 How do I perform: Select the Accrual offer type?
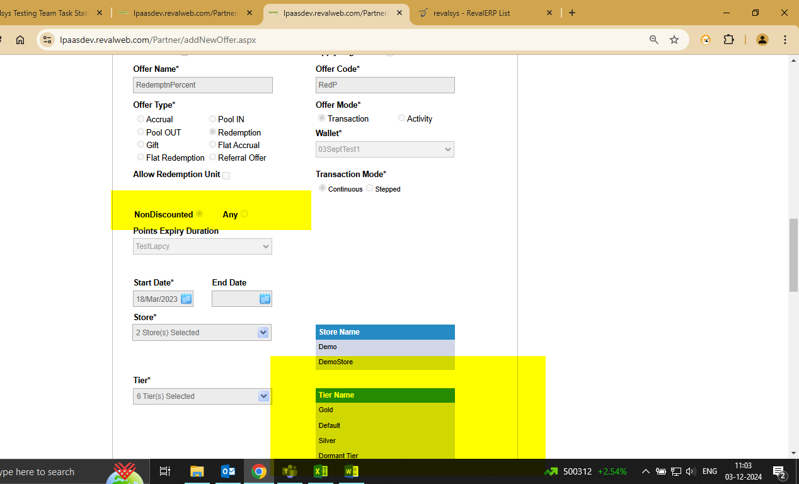[x=141, y=119]
